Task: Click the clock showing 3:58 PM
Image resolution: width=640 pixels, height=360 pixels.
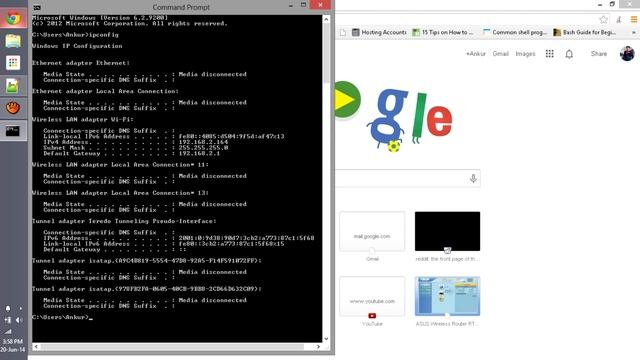Action: pyautogui.click(x=13, y=341)
